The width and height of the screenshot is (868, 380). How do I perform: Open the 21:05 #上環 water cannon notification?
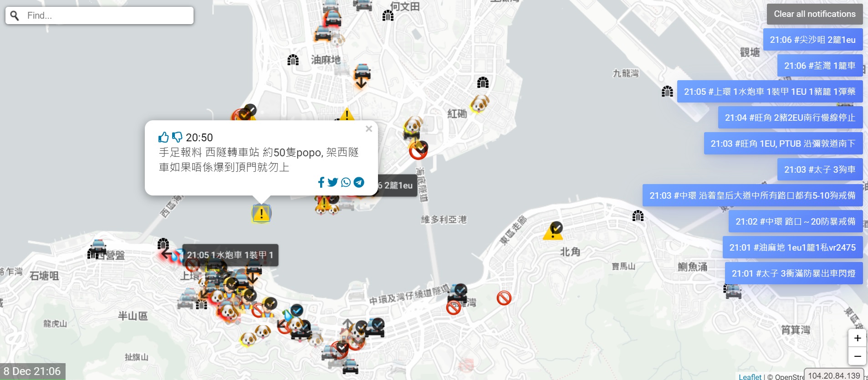coord(769,92)
